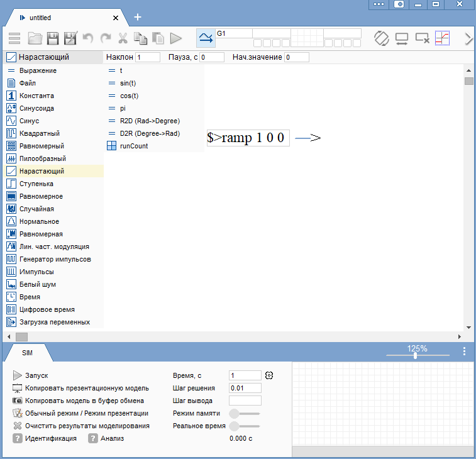The height and width of the screenshot is (459, 476).
Task: Select the Случайная block
Action: (55, 209)
